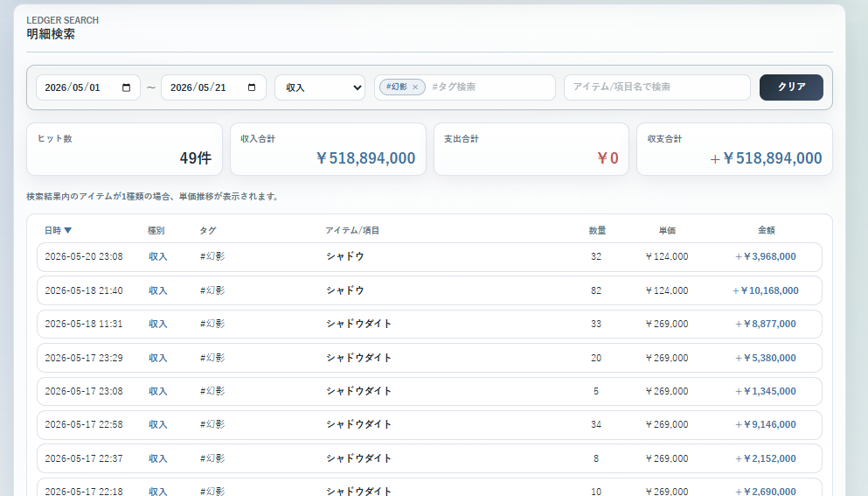Click the タグ column header
Viewport: 868px width, 496px height.
tap(207, 231)
